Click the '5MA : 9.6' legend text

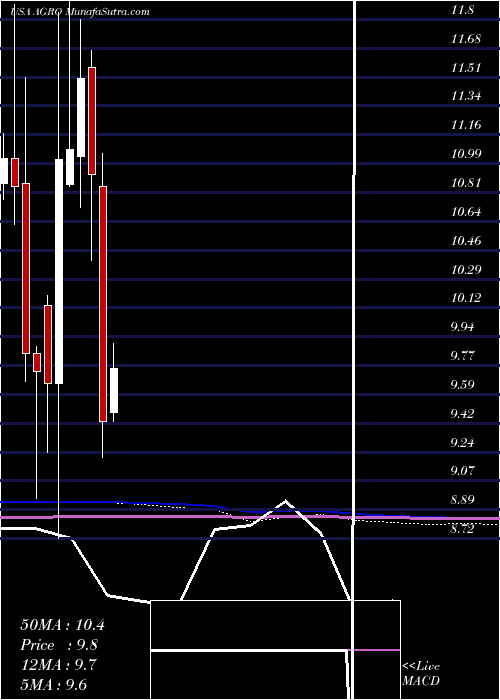(54, 685)
